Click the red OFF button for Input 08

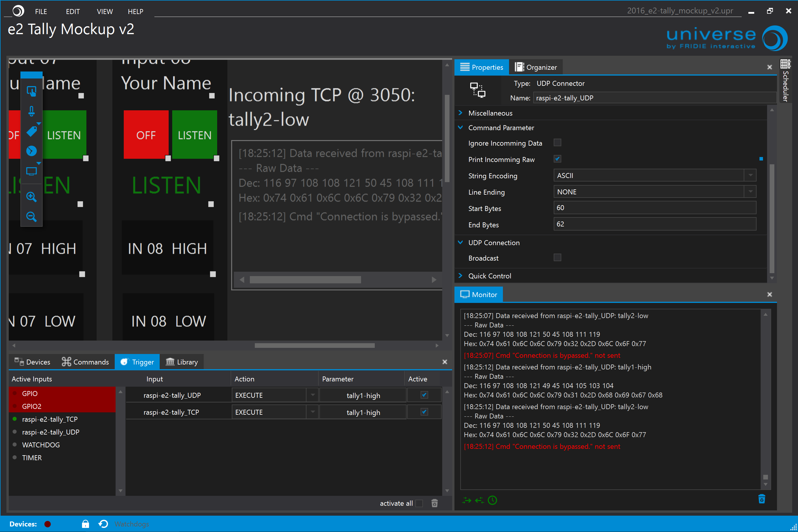click(x=146, y=135)
